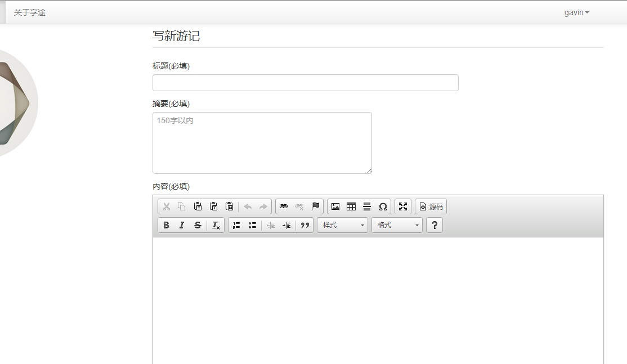
Task: Insert a table into content
Action: click(x=351, y=206)
